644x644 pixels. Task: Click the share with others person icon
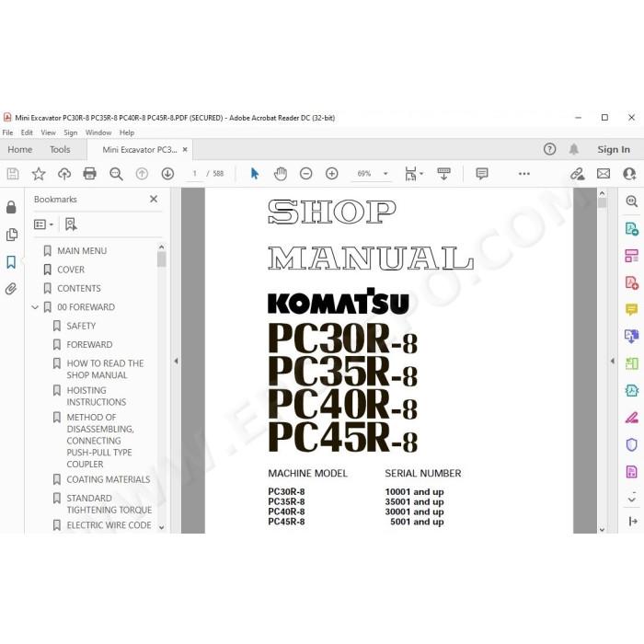[x=629, y=174]
